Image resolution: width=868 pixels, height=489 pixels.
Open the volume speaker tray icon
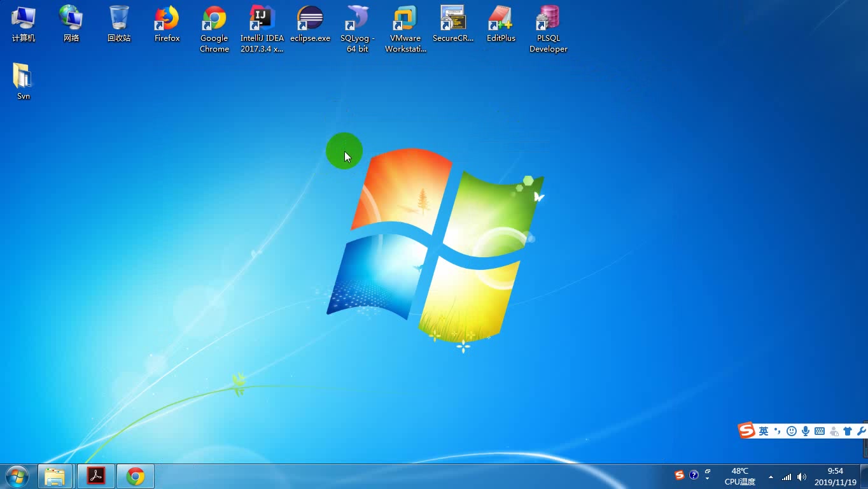pyautogui.click(x=802, y=477)
